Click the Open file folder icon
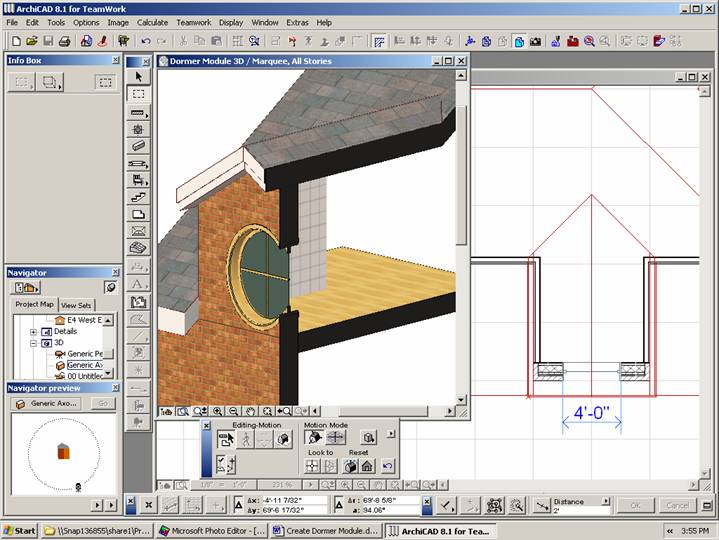This screenshot has width=719, height=540. pyautogui.click(x=32, y=41)
